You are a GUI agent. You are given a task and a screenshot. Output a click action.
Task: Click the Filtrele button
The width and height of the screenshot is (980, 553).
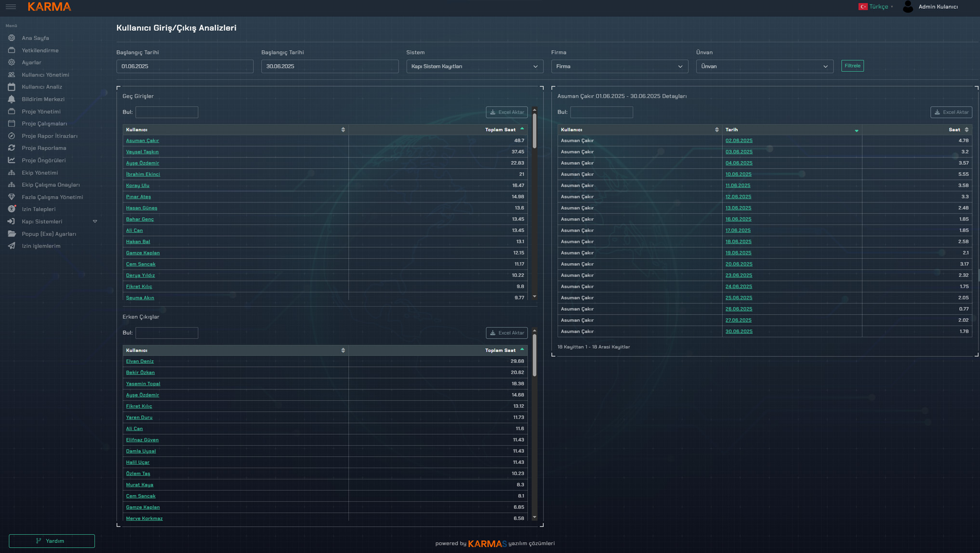tap(852, 66)
